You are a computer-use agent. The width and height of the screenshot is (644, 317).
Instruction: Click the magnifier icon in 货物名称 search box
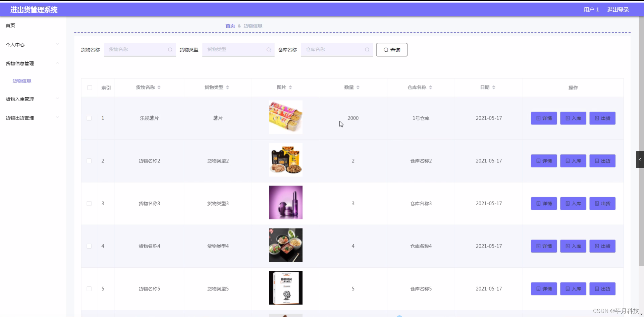pos(170,49)
